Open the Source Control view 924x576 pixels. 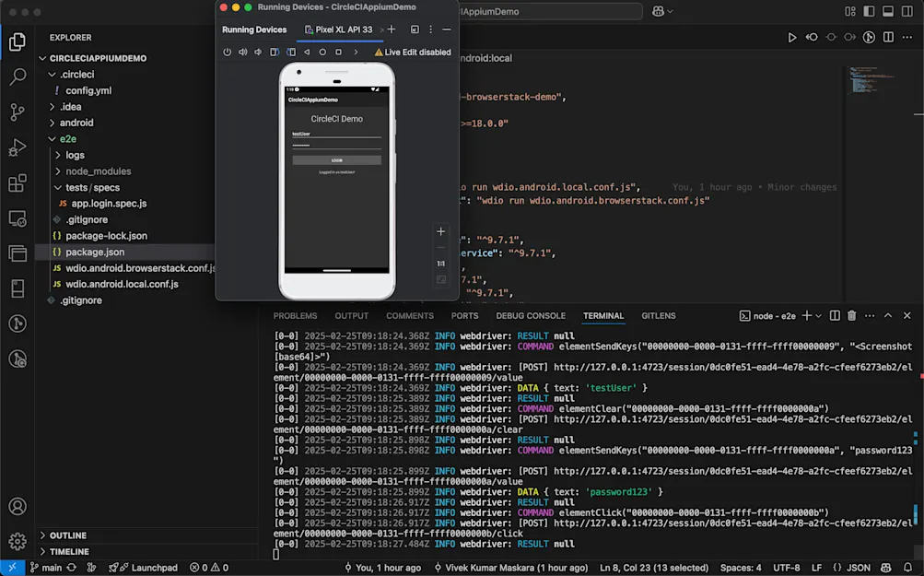(17, 112)
